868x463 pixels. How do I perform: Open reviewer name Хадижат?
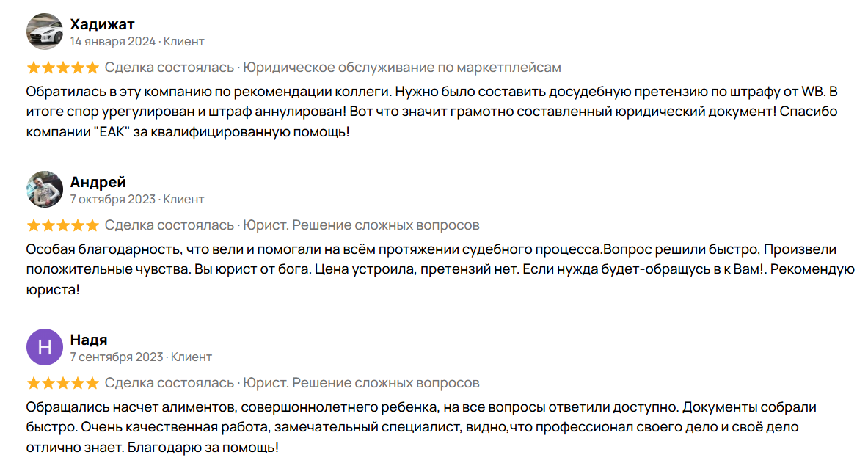click(x=102, y=24)
